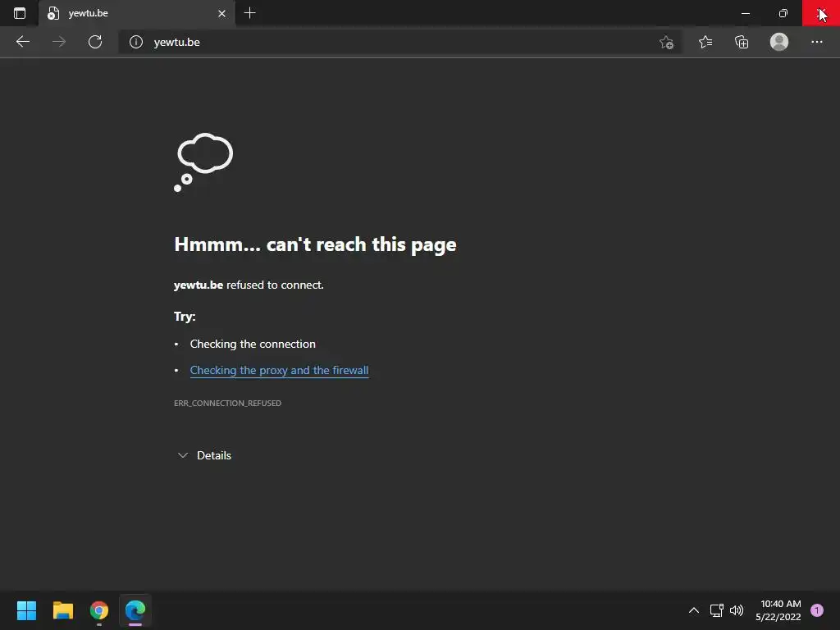
Task: Open the notification badge in tray
Action: (816, 610)
